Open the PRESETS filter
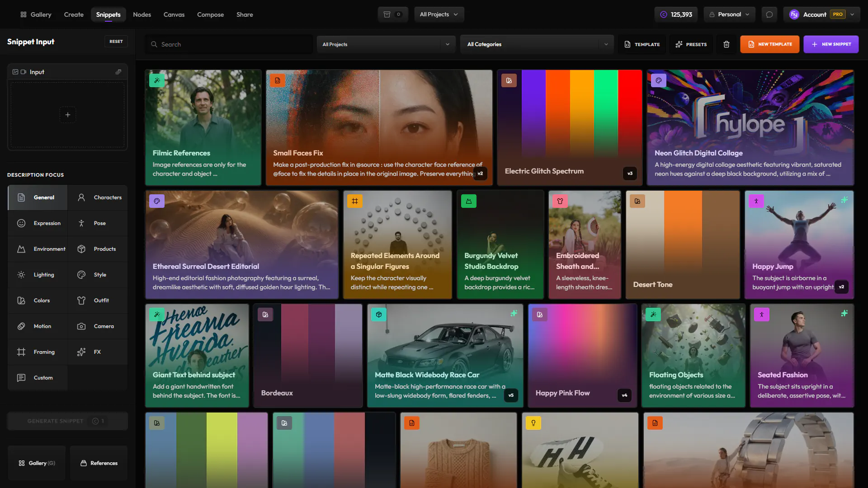Screen dimensions: 868x488 coord(691,44)
